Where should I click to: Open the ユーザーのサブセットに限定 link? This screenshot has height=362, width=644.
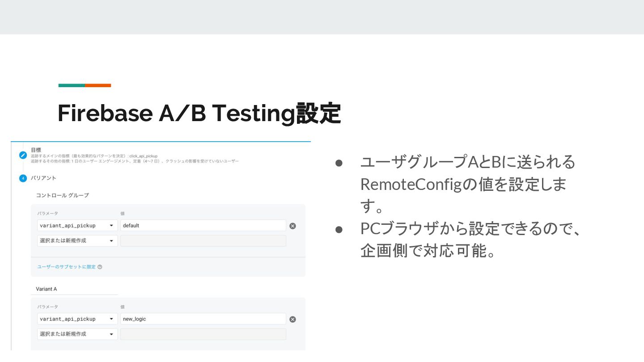[x=66, y=267]
